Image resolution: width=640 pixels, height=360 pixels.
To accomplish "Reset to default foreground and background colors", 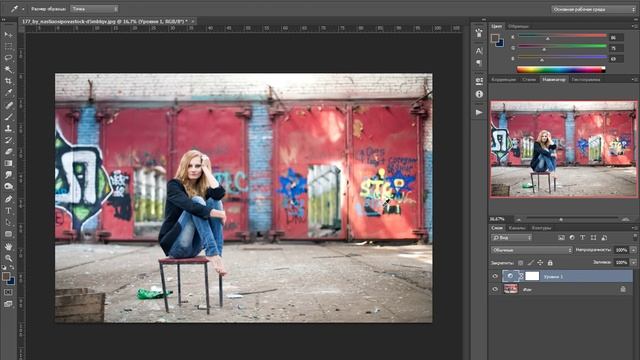I will click(x=4, y=268).
